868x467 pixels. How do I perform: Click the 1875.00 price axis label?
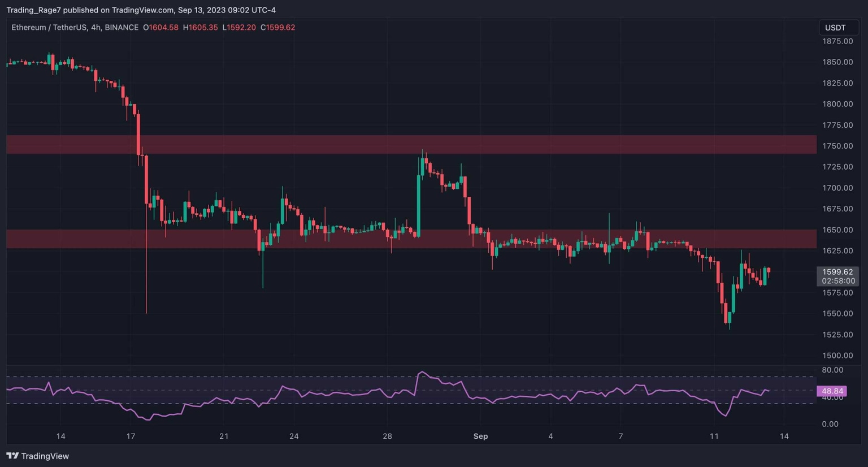tap(837, 41)
